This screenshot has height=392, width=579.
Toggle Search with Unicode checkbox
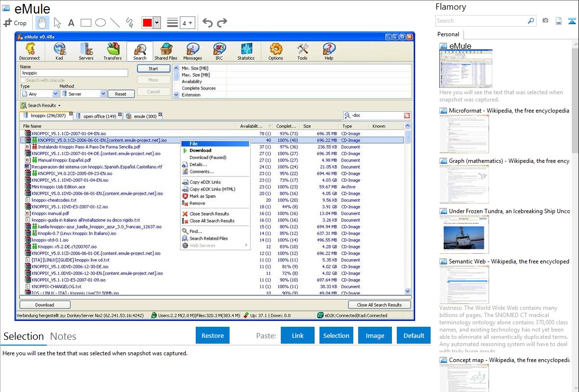(23, 80)
